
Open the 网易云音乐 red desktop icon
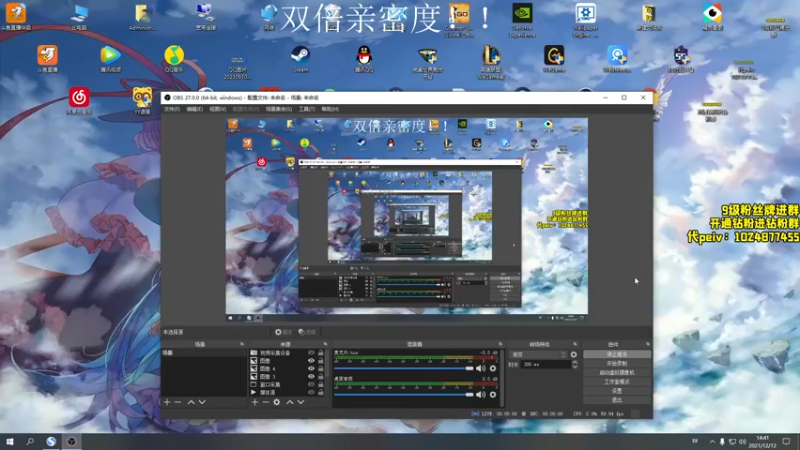point(79,101)
